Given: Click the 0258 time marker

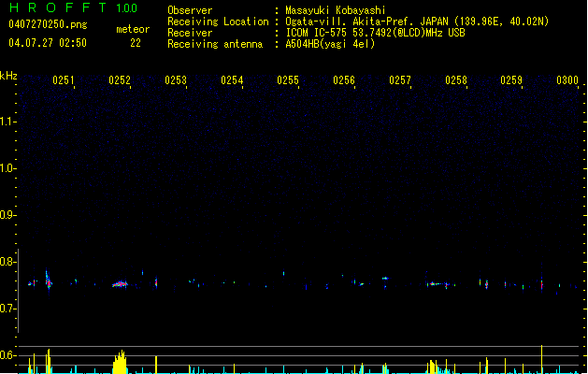Looking at the screenshot, I should coord(456,80).
